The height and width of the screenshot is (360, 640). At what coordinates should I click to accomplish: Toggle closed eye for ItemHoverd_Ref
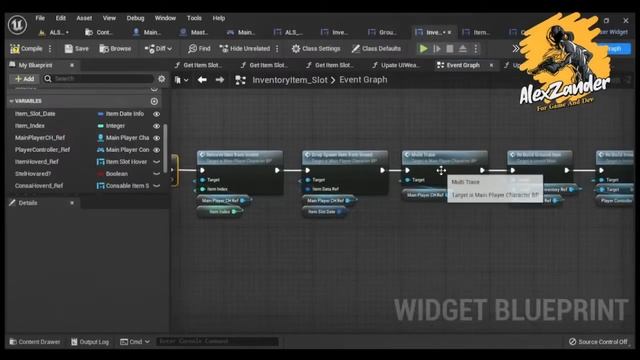point(156,162)
